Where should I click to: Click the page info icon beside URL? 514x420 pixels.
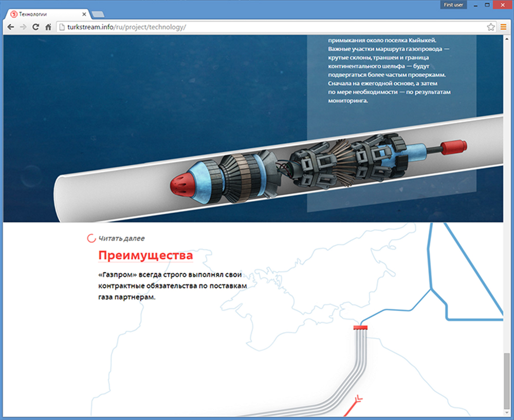[x=61, y=27]
